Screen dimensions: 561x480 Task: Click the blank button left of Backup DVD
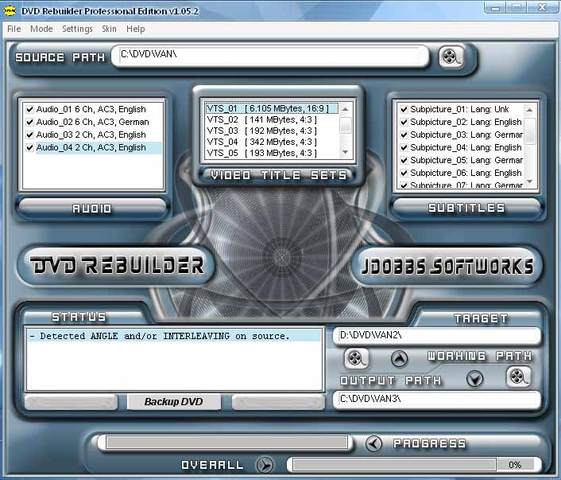tap(71, 402)
